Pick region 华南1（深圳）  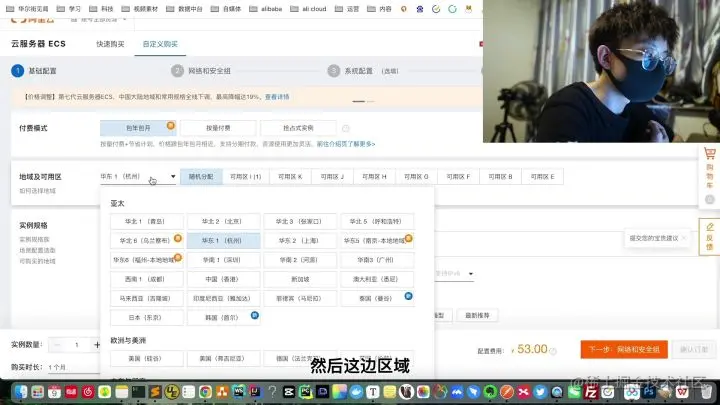(224, 260)
